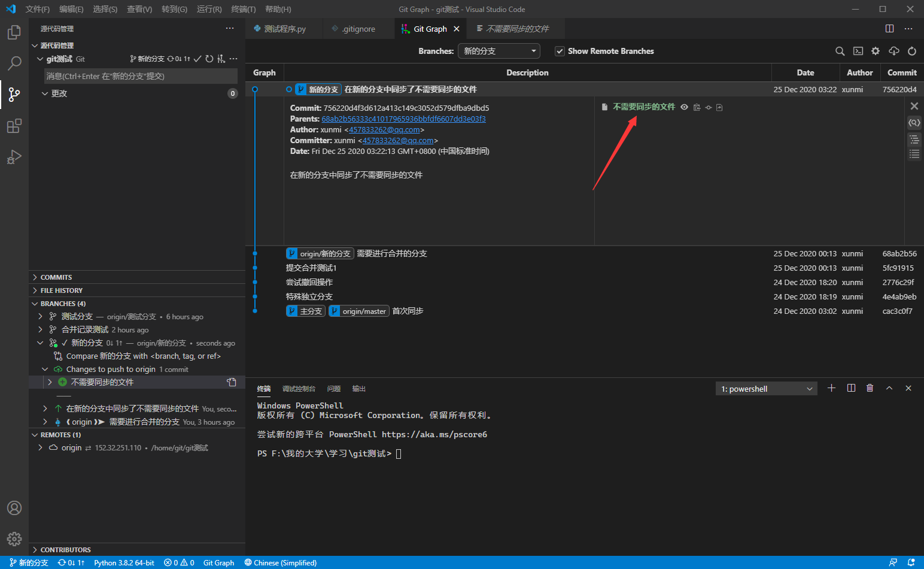Image resolution: width=924 pixels, height=569 pixels.
Task: Split the editor to the right
Action: coord(890,29)
